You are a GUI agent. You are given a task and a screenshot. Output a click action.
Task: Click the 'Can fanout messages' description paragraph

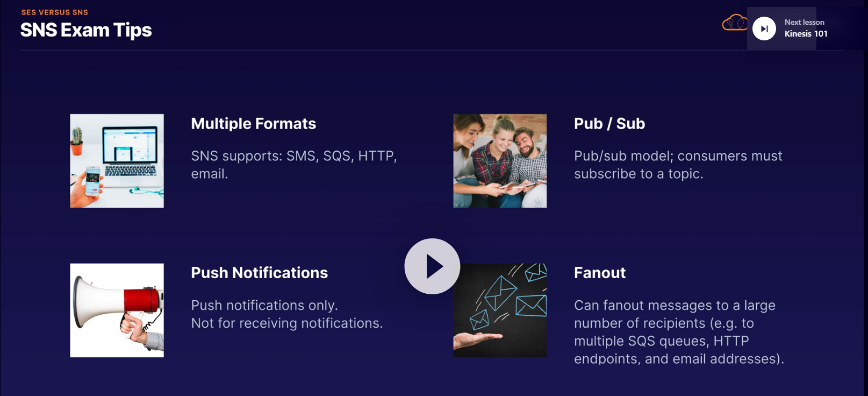click(679, 332)
